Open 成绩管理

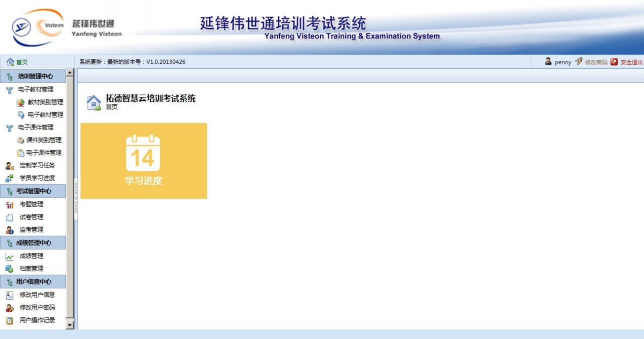31,256
